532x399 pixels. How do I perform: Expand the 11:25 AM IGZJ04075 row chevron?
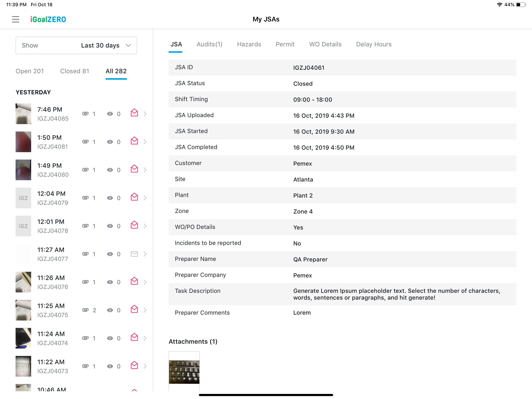pyautogui.click(x=145, y=310)
